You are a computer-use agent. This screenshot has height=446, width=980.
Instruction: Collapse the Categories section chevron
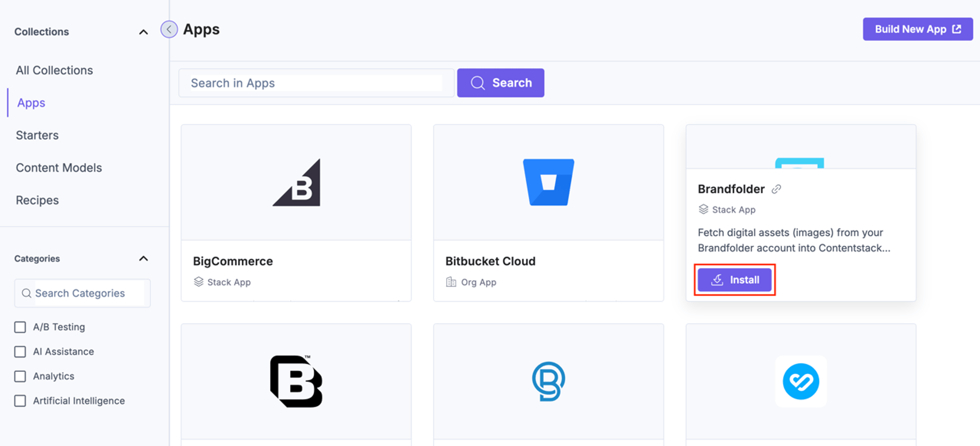pyautogui.click(x=143, y=259)
